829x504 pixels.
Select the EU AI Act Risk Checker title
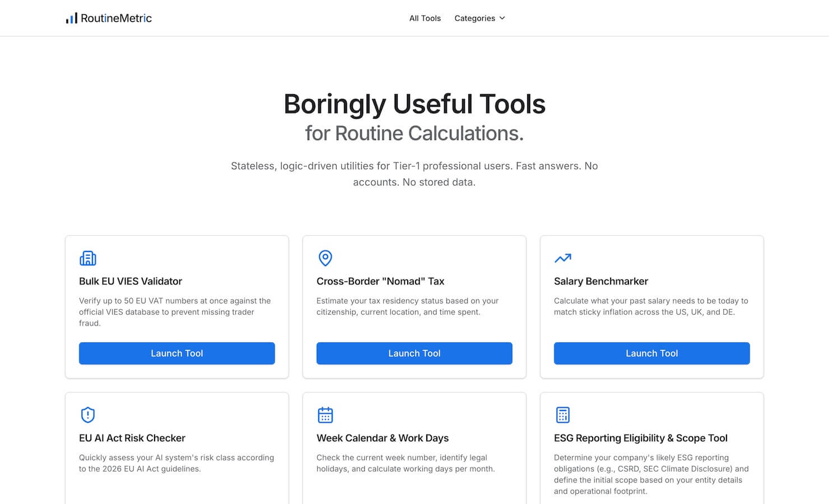pyautogui.click(x=132, y=438)
